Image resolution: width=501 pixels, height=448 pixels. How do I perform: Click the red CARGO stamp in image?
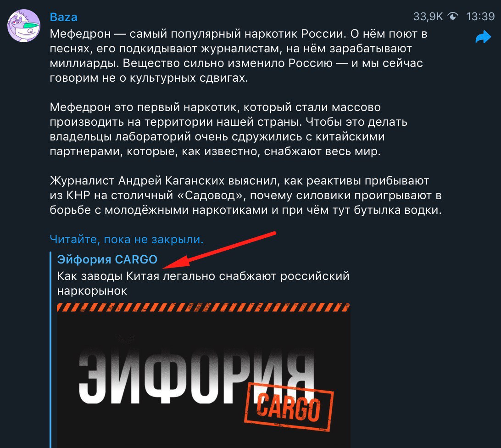click(289, 407)
